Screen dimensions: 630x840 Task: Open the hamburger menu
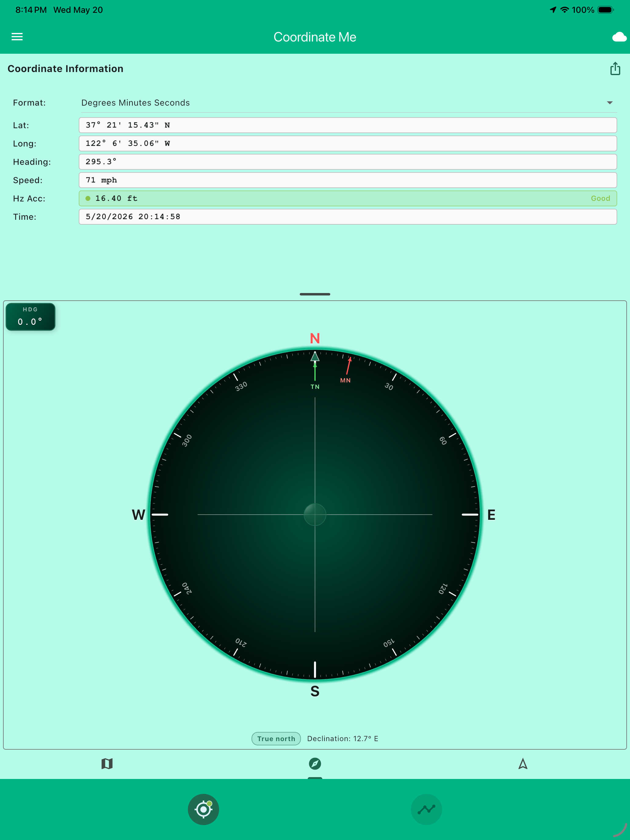[x=17, y=37]
